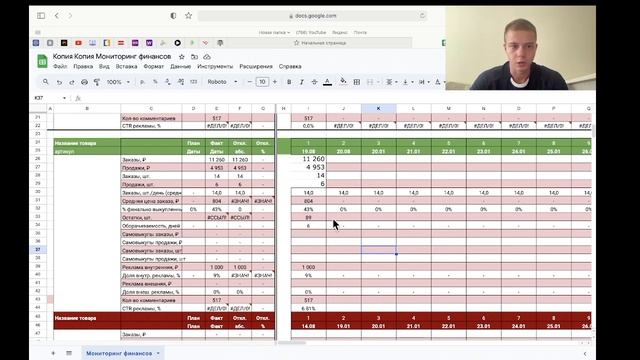Screen dimensions: 640x360
Task: Bookmark page with browser star icon
Action: [x=188, y=16]
